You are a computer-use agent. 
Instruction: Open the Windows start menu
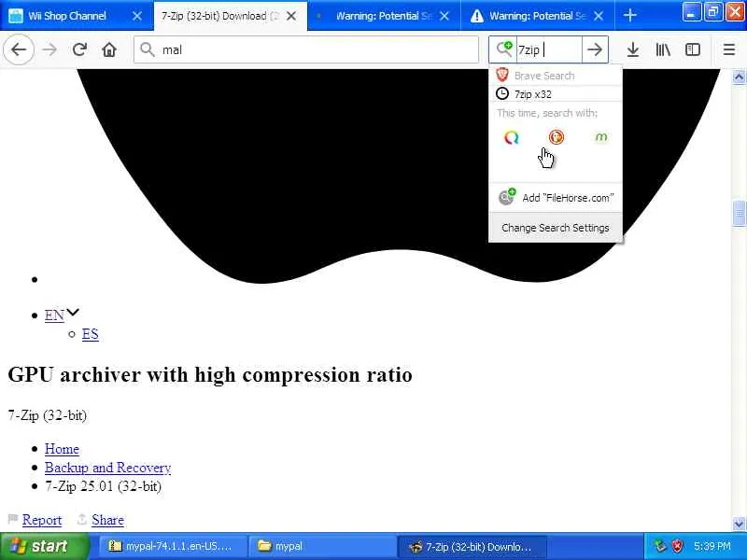tap(44, 546)
